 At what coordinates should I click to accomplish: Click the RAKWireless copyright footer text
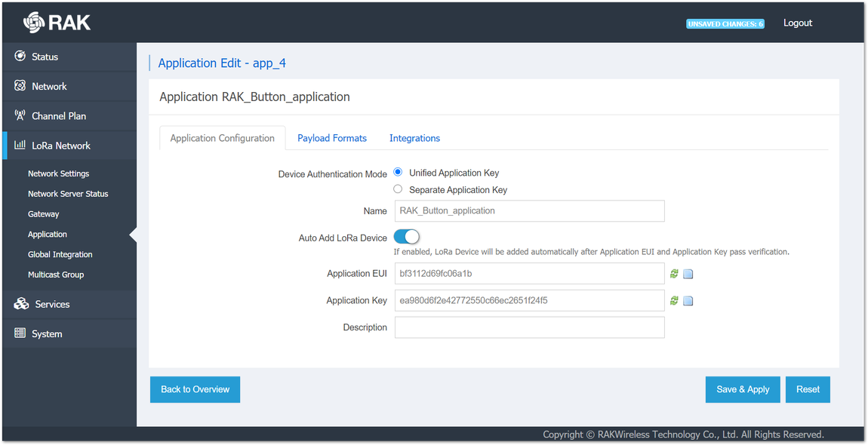[683, 434]
